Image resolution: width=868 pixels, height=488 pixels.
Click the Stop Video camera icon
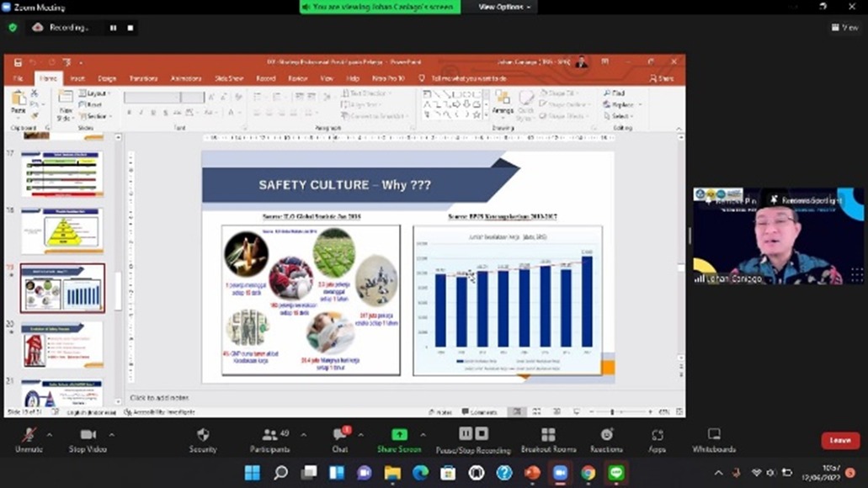coord(88,435)
